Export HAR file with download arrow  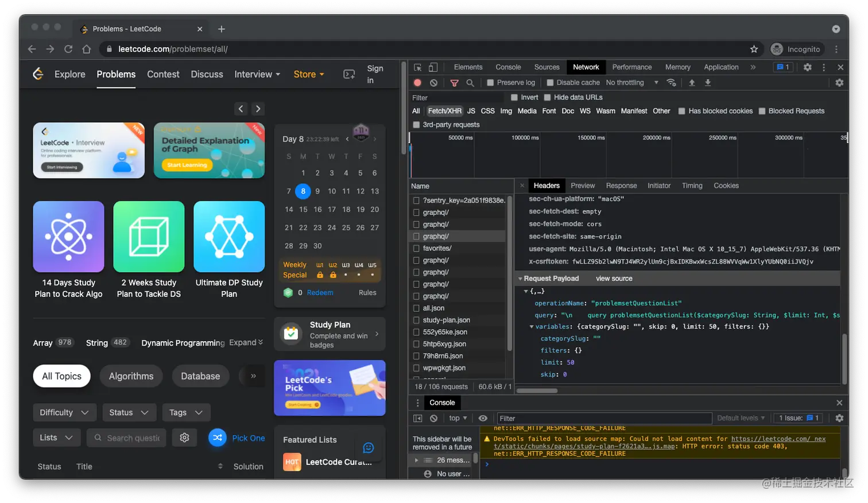coord(708,83)
